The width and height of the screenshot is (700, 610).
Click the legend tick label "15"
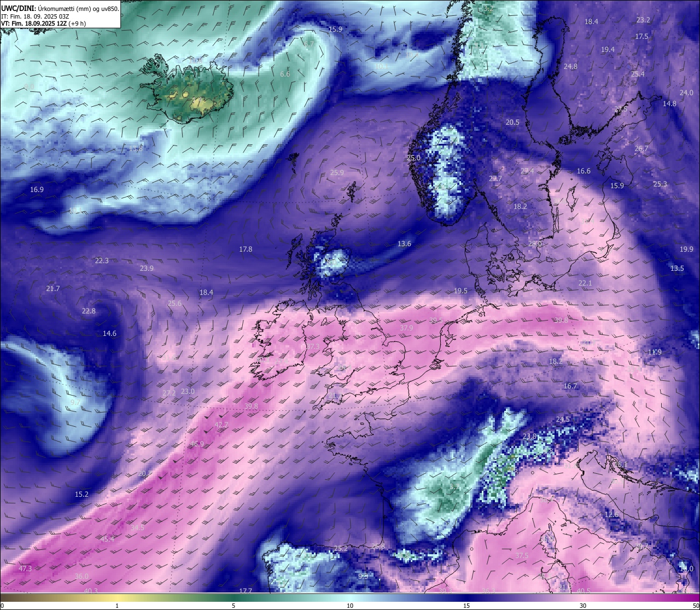tap(466, 606)
